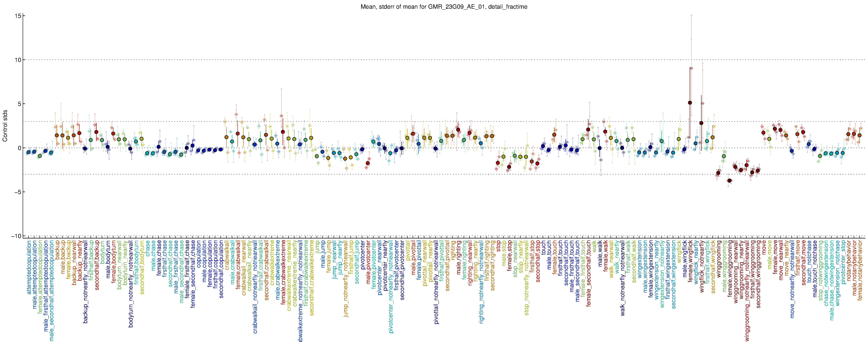Select x-axis label 'crabwalkall_notnearfly_notnearwall'

[x=255, y=287]
